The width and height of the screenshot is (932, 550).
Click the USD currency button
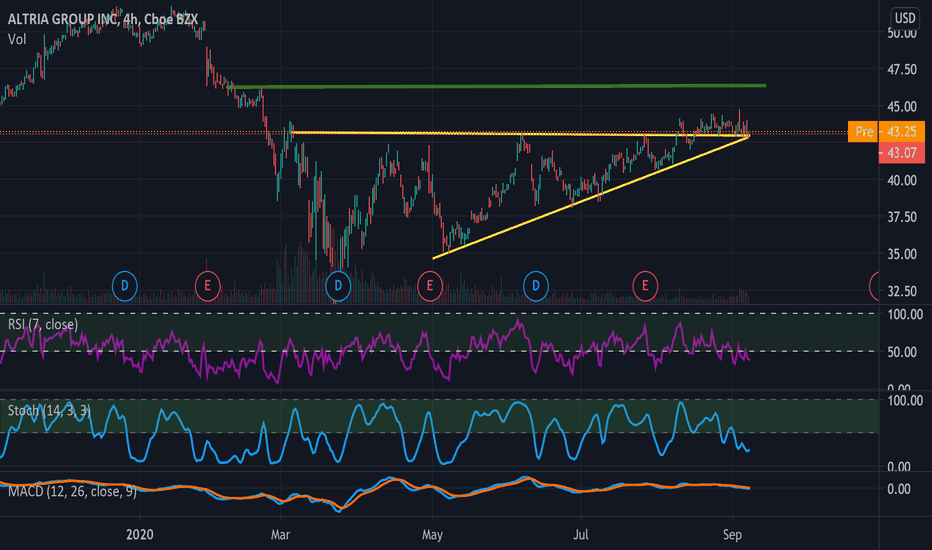(x=905, y=18)
